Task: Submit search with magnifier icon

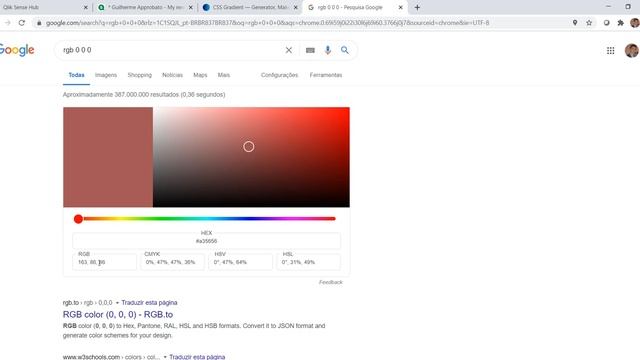Action: tap(345, 50)
